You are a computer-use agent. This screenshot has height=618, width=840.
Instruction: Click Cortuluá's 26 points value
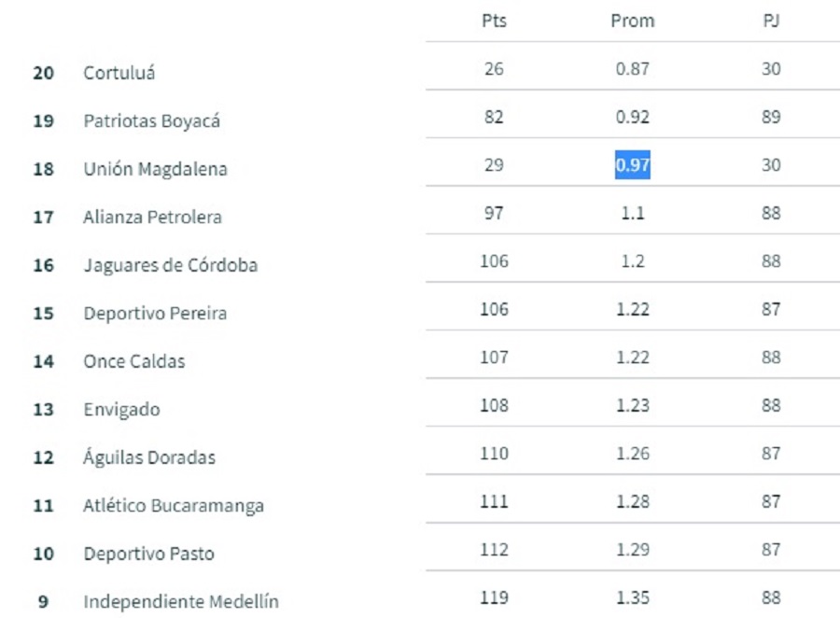coord(494,69)
